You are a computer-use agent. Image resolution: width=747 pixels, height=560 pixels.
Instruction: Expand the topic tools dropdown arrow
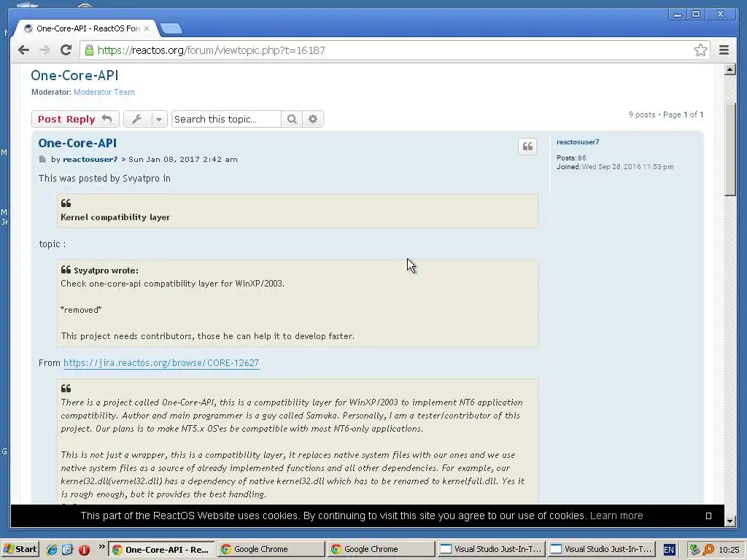point(159,119)
